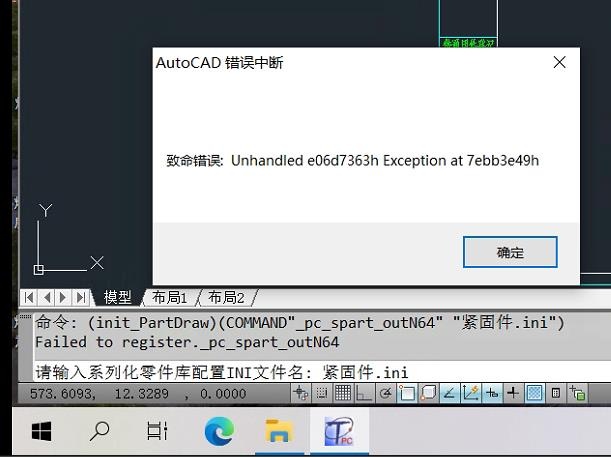This screenshot has width=611, height=457.
Task: Toggle Dynamic UCS status icon
Action: [x=470, y=393]
